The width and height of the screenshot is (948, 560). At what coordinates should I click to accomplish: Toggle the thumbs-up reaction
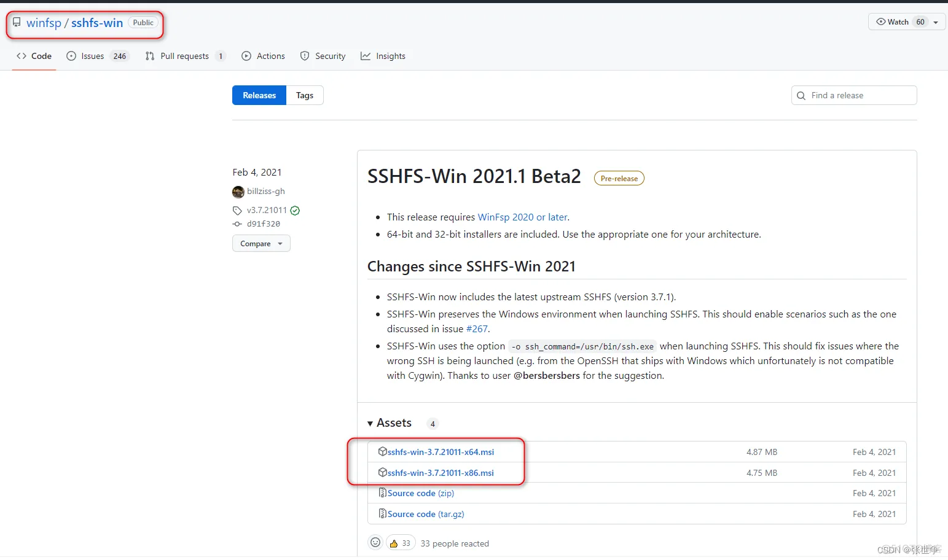click(400, 542)
